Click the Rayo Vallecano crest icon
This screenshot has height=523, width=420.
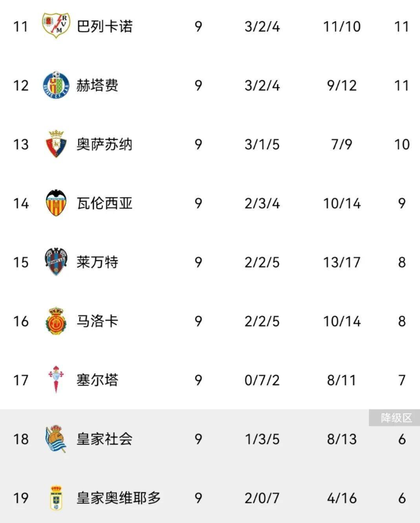coord(56,26)
